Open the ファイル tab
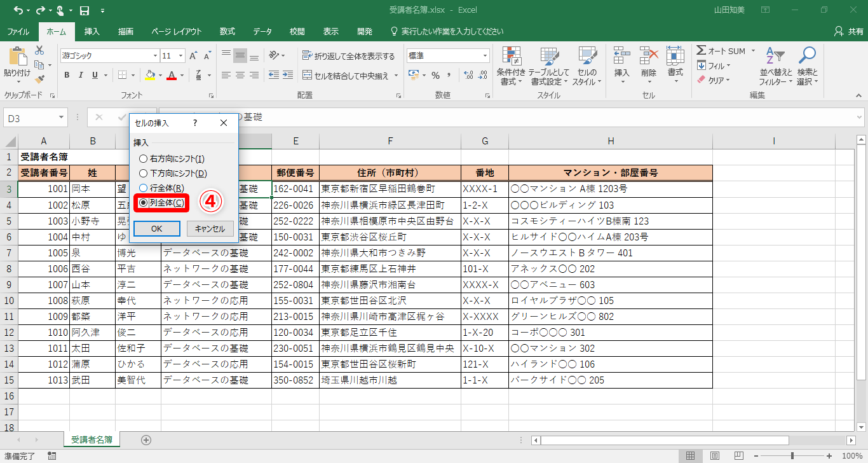Screen dimensions: 868x463 pyautogui.click(x=18, y=31)
